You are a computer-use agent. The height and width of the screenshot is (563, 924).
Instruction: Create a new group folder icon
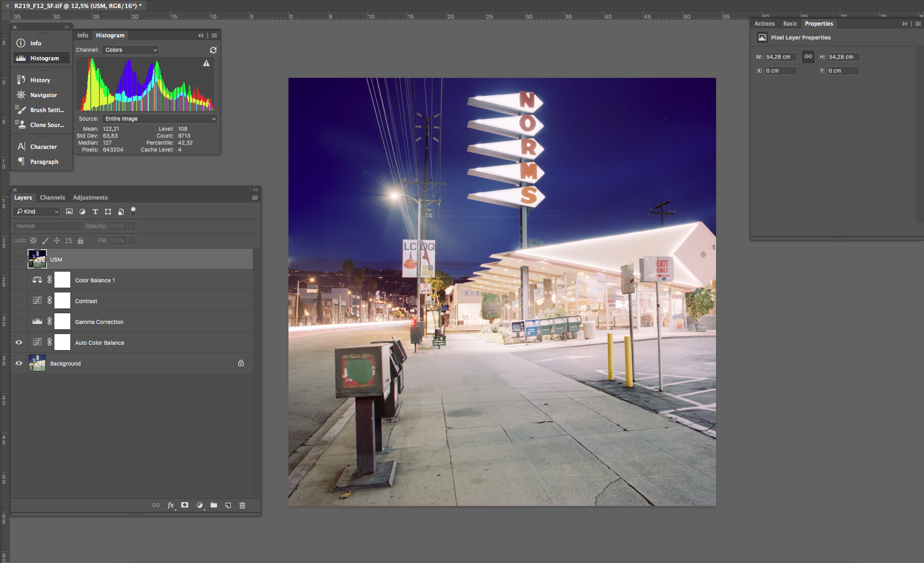click(x=214, y=505)
